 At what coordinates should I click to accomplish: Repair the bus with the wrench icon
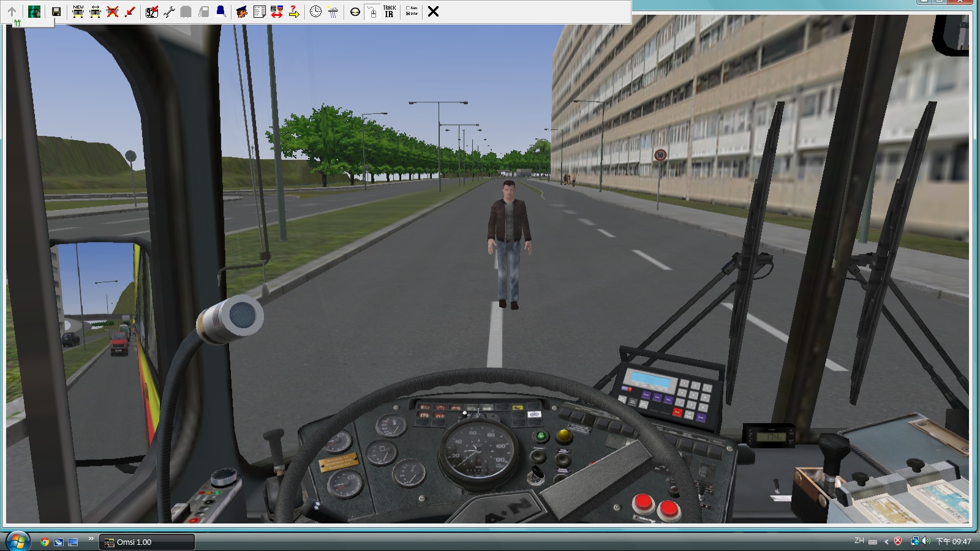point(169,12)
